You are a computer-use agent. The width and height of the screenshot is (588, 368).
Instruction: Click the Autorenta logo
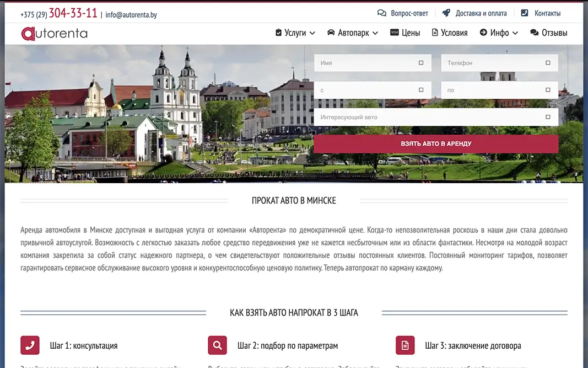tap(55, 34)
